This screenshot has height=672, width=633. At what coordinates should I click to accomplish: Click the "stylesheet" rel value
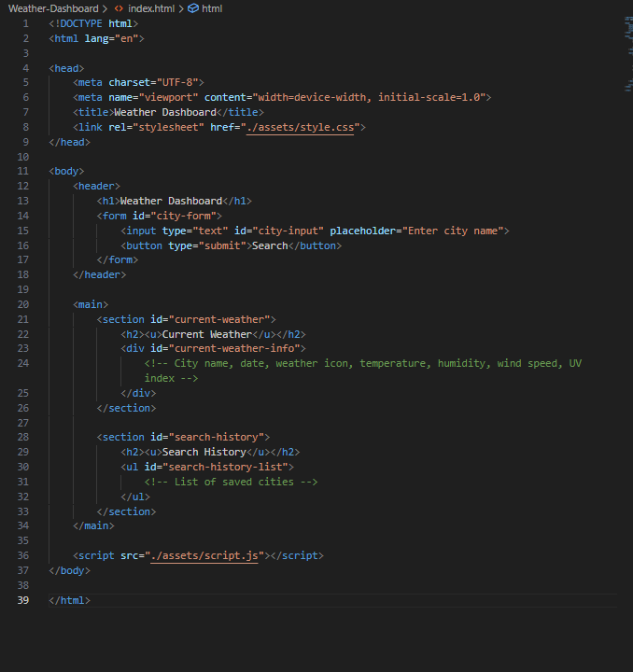pyautogui.click(x=168, y=127)
